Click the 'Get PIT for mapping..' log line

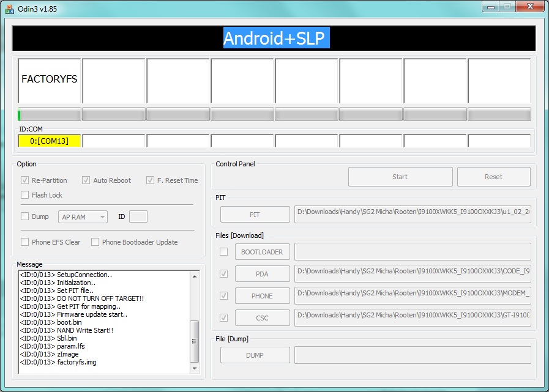point(70,306)
